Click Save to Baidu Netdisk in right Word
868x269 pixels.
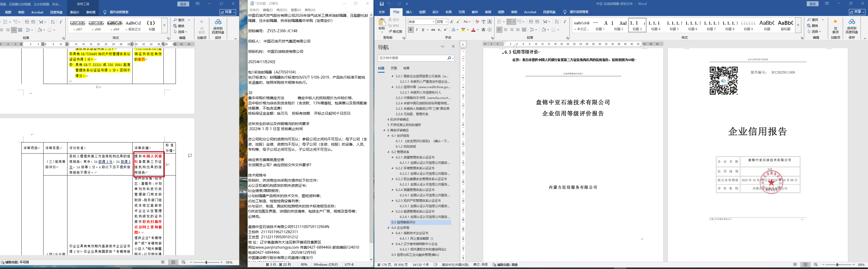[x=852, y=26]
